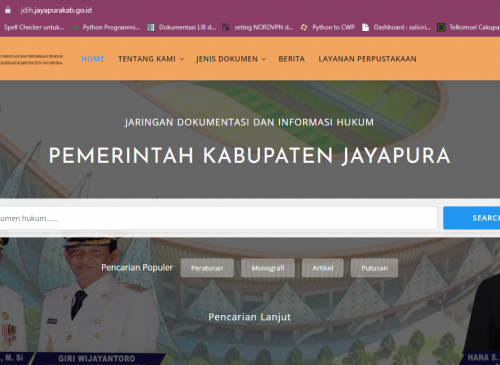Focus the dokumen hukum search field
This screenshot has height=365, width=500.
(218, 218)
